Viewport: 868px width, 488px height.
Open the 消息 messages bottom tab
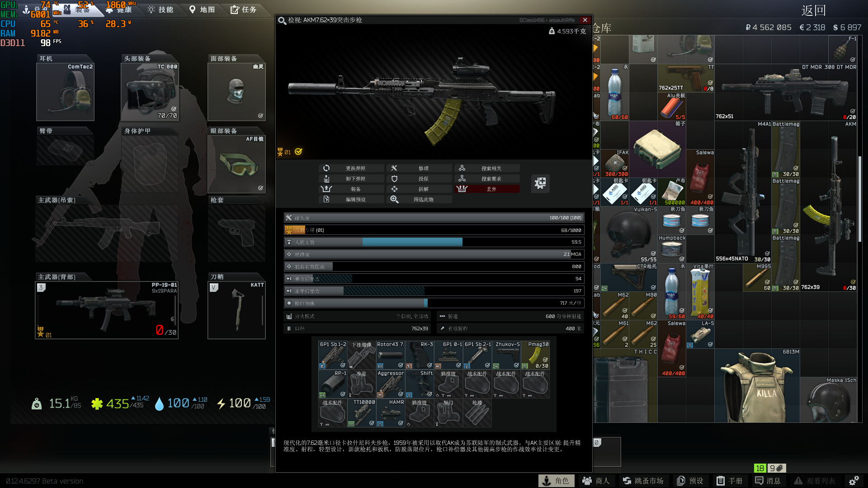[768, 481]
